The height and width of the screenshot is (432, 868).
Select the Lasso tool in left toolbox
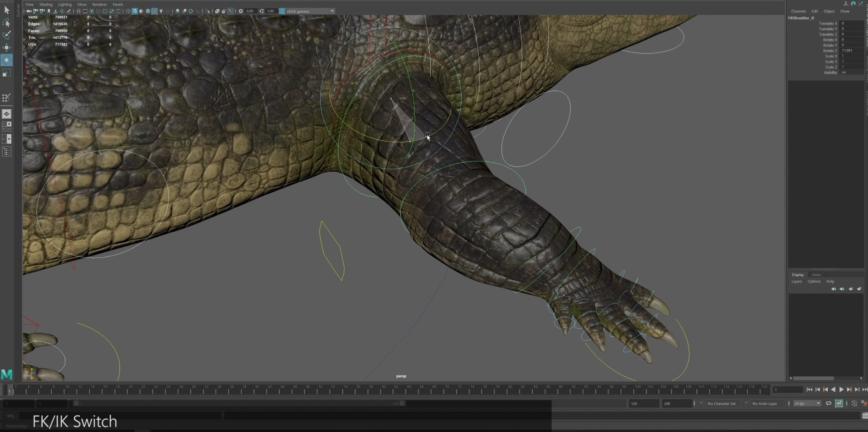[6, 23]
